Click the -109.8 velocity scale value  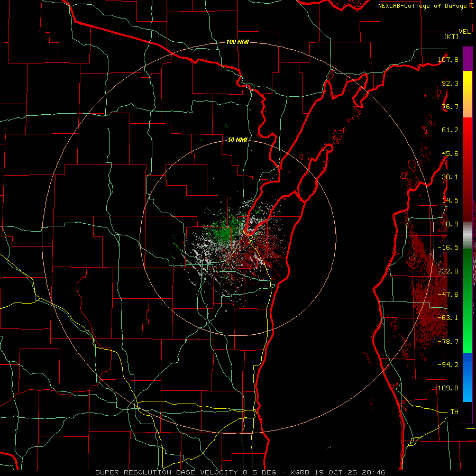click(446, 388)
